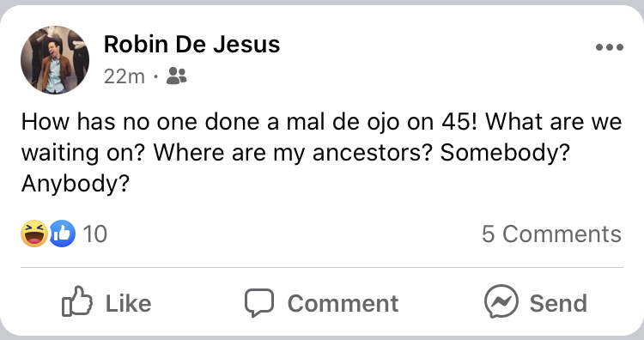Select the Send label to share post

tap(558, 303)
